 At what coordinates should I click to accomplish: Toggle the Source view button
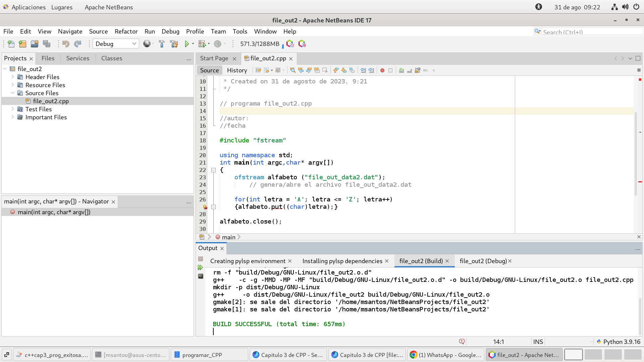coord(209,70)
